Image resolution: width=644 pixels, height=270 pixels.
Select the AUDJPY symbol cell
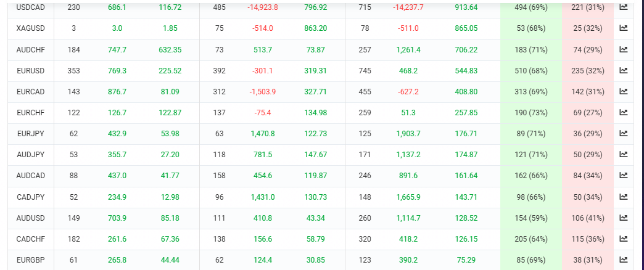coord(31,155)
